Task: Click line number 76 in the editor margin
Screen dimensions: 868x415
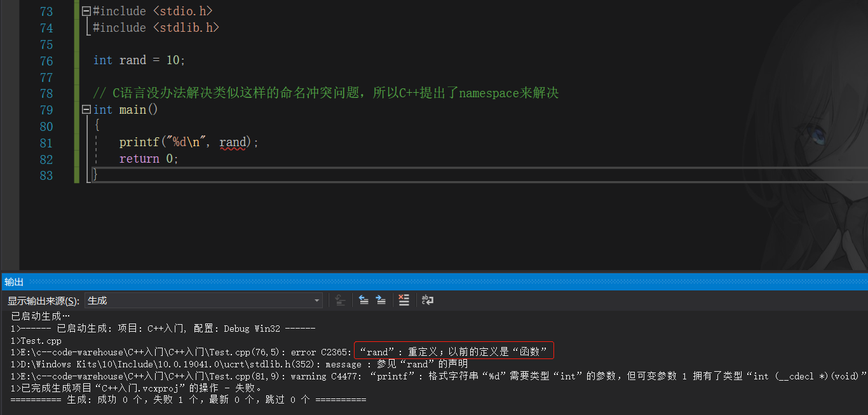Action: (x=46, y=60)
